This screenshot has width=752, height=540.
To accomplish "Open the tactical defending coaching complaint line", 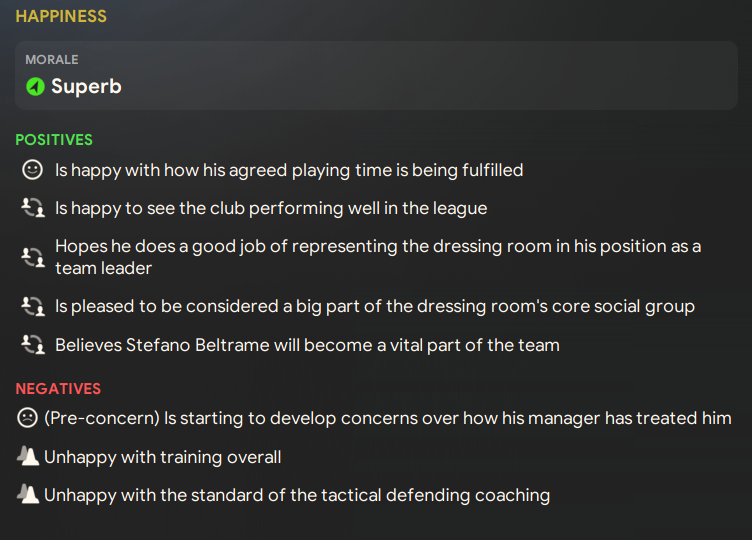I will coord(297,495).
